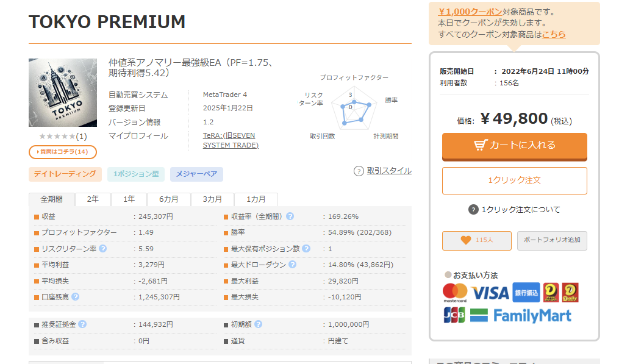
Task: Click the 登録更新日 2025年1月22日 value
Action: (228, 108)
